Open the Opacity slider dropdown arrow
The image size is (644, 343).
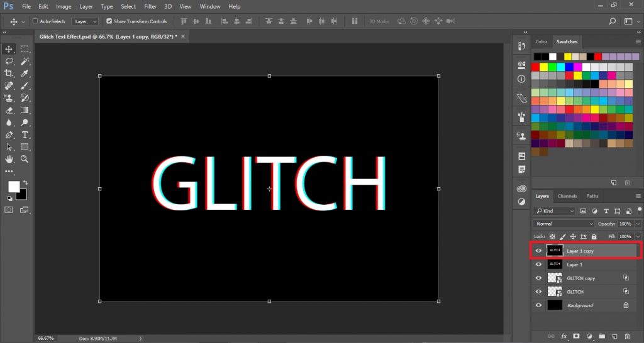[x=638, y=224]
